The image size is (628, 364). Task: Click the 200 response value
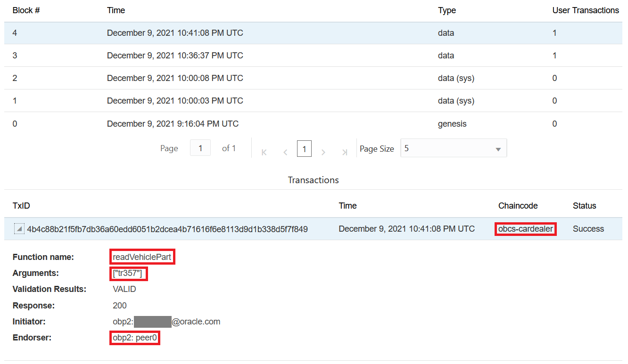tap(120, 306)
